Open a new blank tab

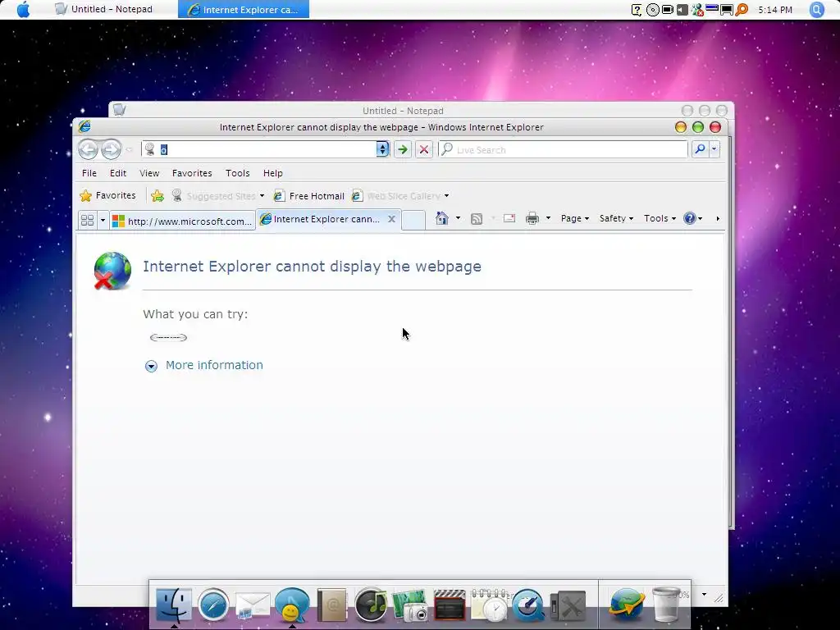413,220
